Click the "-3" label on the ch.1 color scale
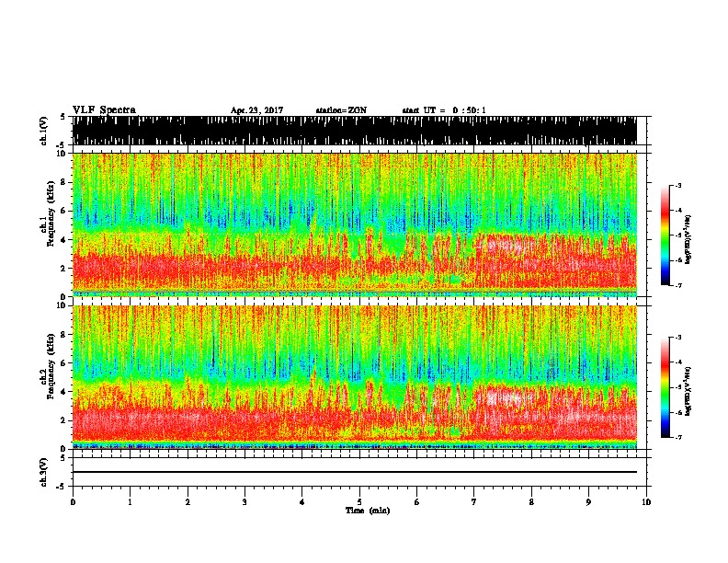This screenshot has height=563, width=728. 677,185
